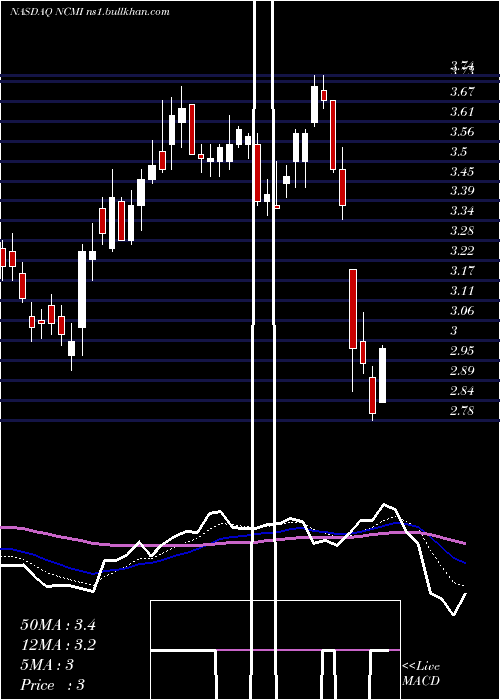Viewport: 500px width, 700px height.
Task: Click the <<Live MACD label
Action: (421, 674)
